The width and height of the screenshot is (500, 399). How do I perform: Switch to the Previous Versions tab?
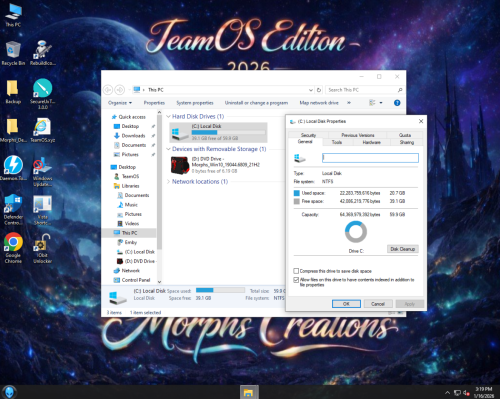358,135
